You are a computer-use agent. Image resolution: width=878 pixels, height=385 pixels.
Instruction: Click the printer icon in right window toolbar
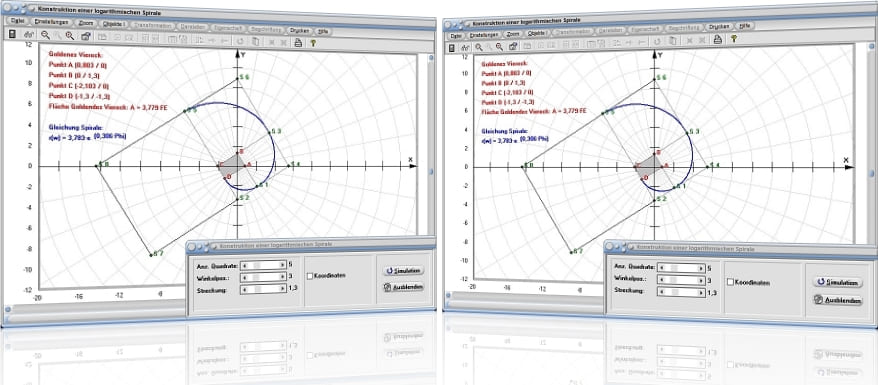click(x=717, y=39)
